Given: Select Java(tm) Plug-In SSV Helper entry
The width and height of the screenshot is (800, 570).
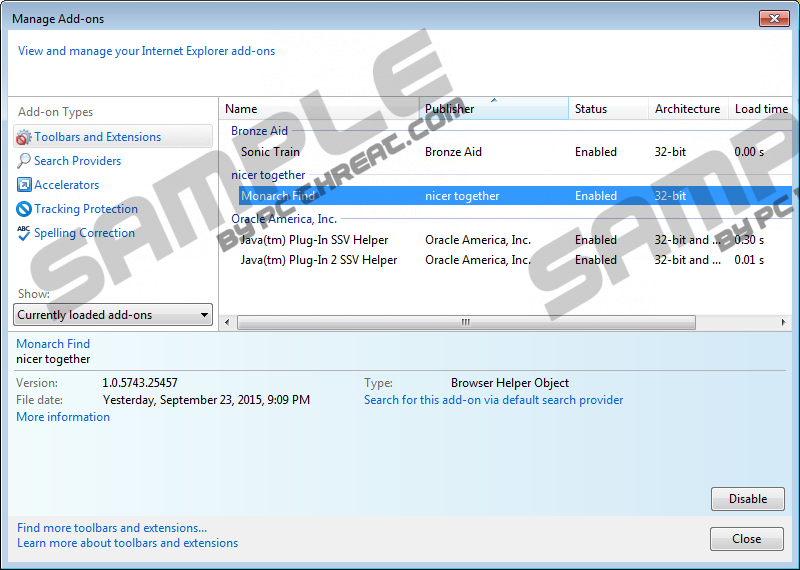Looking at the screenshot, I should coord(314,240).
